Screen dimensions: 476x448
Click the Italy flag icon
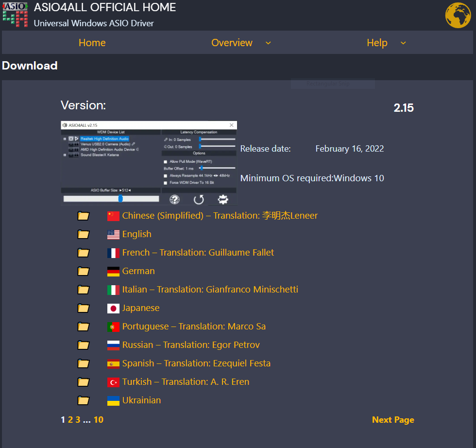pyautogui.click(x=113, y=290)
